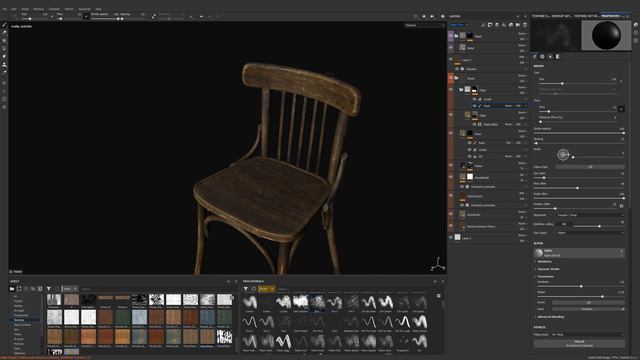Image resolution: width=640 pixels, height=360 pixels.
Task: Toggle visibility of the selected Paint effect
Action: [474, 106]
